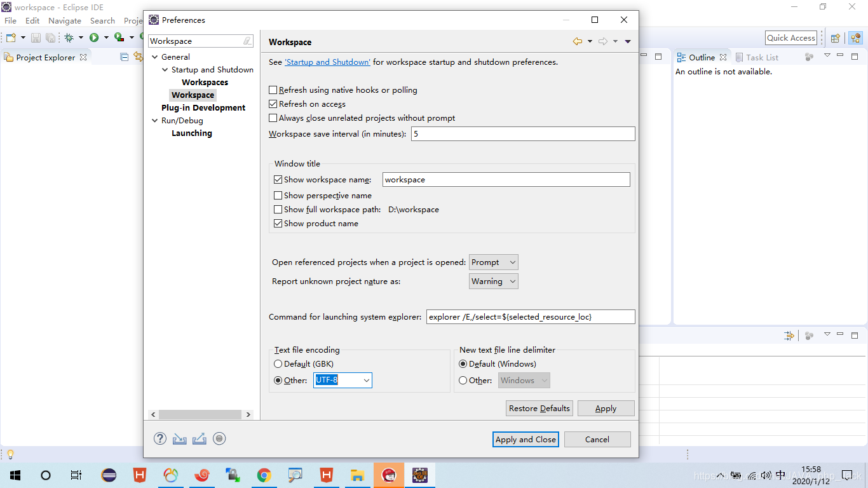Open the Edit menu
Screen dimensions: 868x488
(32, 20)
